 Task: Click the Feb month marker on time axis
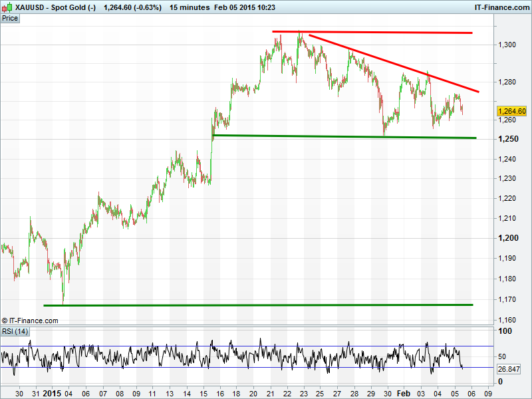(x=404, y=393)
